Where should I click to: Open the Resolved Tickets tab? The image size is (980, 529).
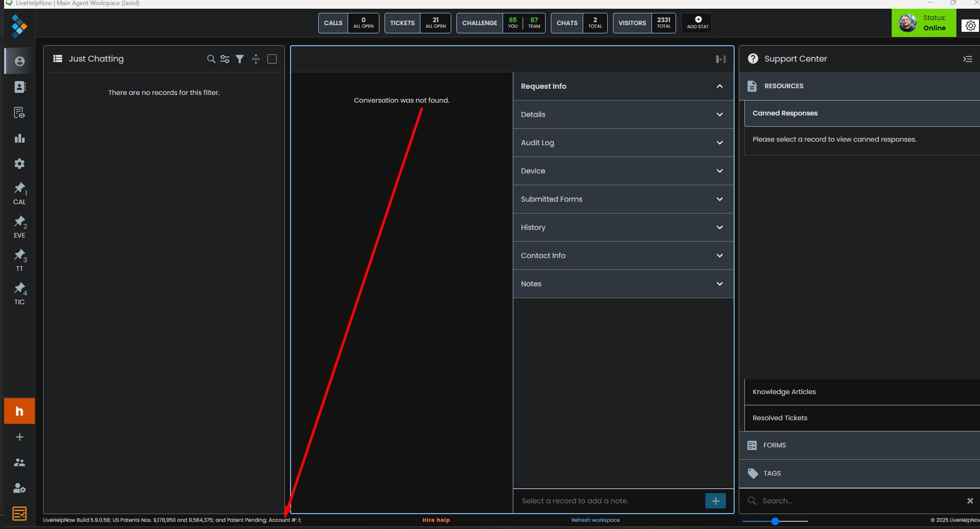click(x=780, y=418)
